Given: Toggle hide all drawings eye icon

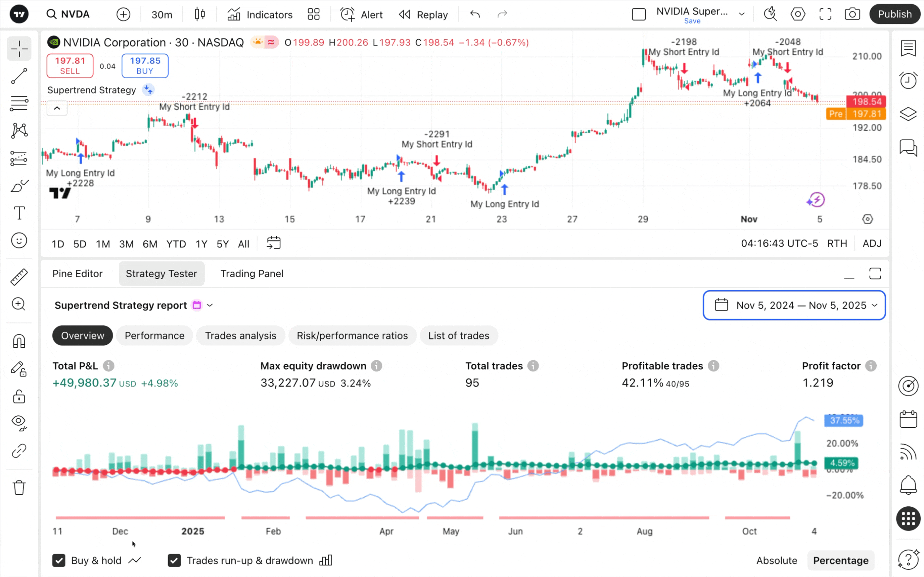Looking at the screenshot, I should click(19, 422).
